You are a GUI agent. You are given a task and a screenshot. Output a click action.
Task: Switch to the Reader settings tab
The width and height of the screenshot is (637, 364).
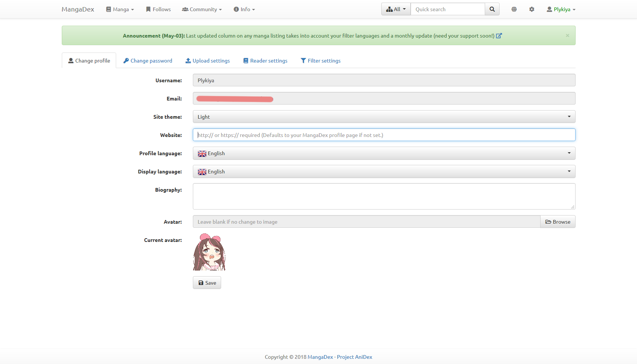[x=265, y=61]
